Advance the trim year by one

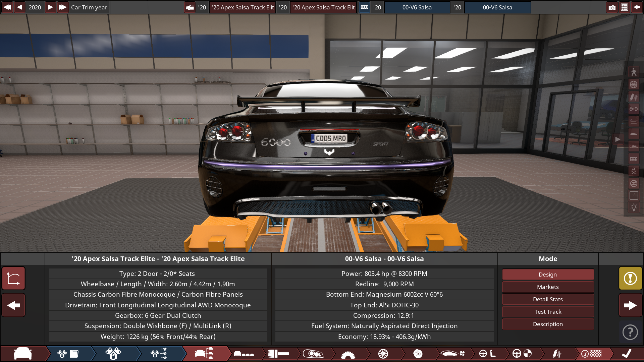point(50,7)
